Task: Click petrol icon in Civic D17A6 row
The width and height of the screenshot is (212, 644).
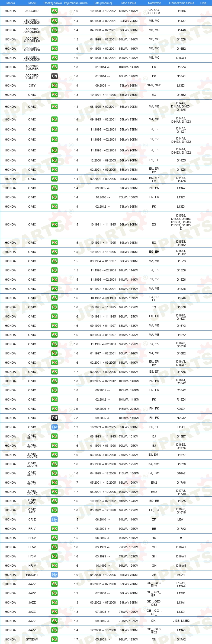Action: tap(54, 372)
